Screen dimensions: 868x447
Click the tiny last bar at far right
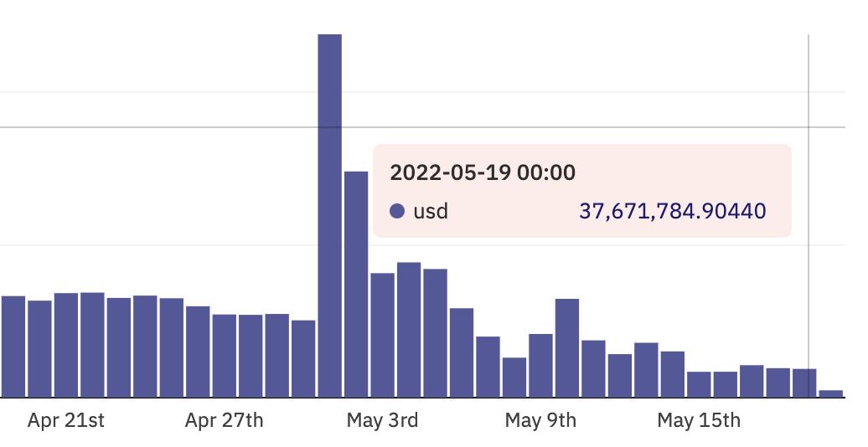pyautogui.click(x=830, y=393)
